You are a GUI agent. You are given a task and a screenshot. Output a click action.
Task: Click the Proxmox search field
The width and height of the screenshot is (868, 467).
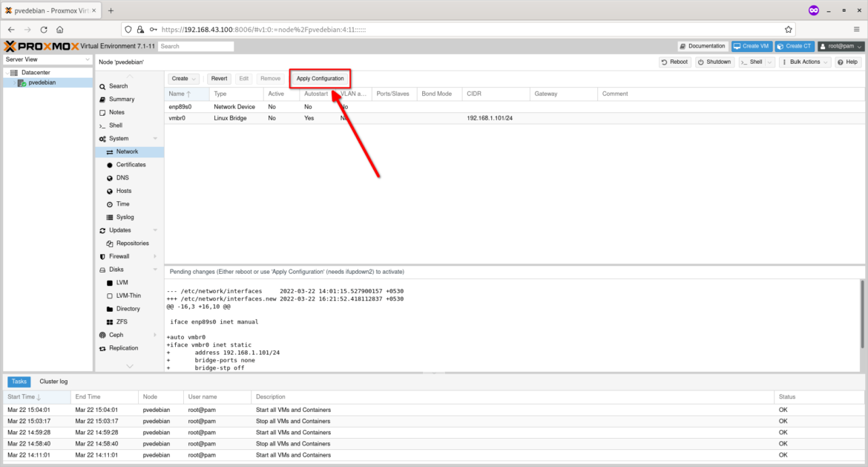(196, 47)
